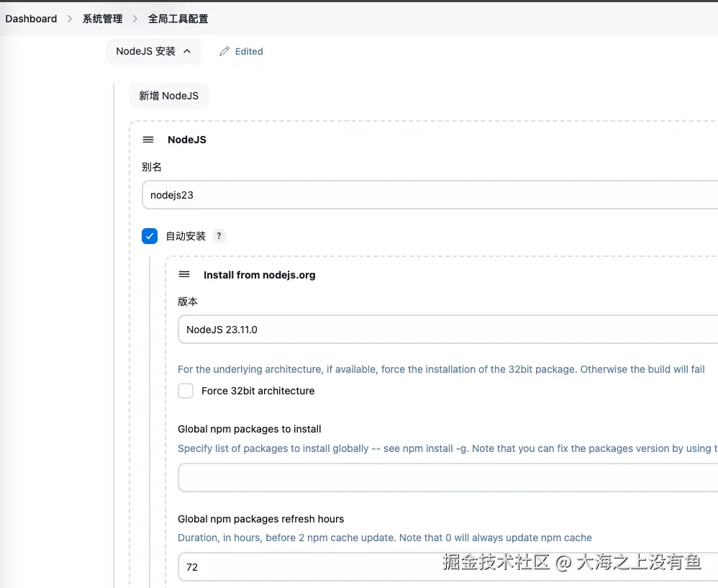The image size is (718, 588).
Task: Click the npm cache update duration description
Action: coord(385,538)
